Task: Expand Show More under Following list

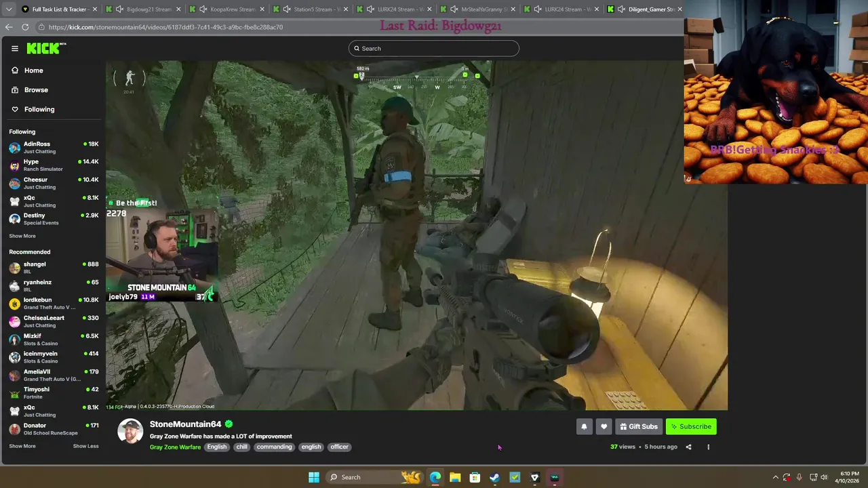Action: click(x=22, y=236)
